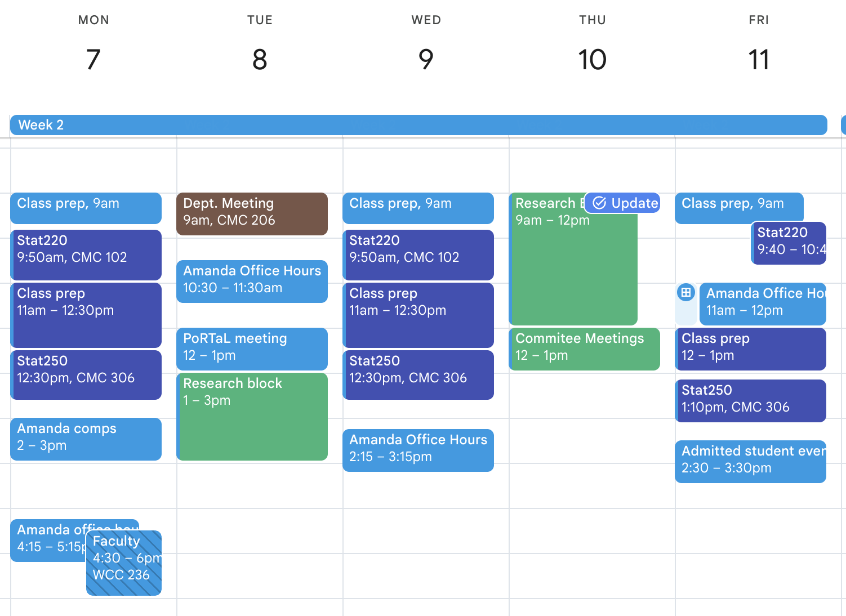Go to Wednesday 9 day view
Screen dimensions: 846x616
pyautogui.click(x=426, y=59)
